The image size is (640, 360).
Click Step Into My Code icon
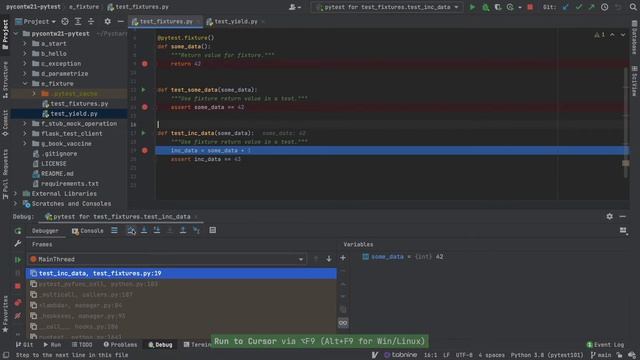click(x=157, y=231)
